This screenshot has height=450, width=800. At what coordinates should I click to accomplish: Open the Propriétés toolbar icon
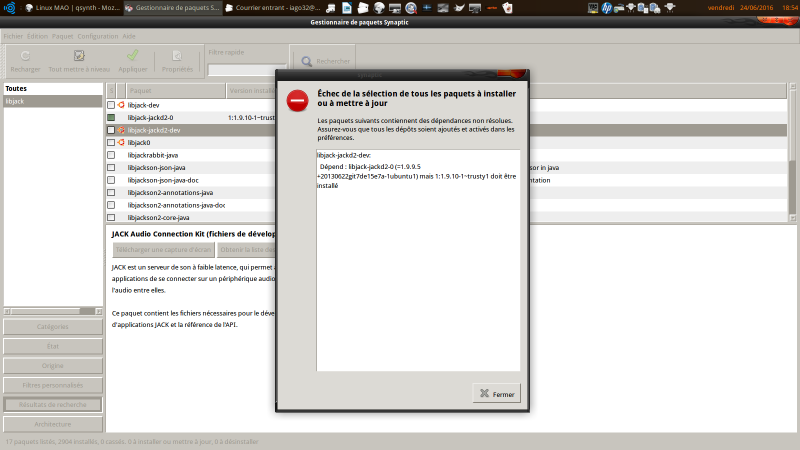point(177,56)
